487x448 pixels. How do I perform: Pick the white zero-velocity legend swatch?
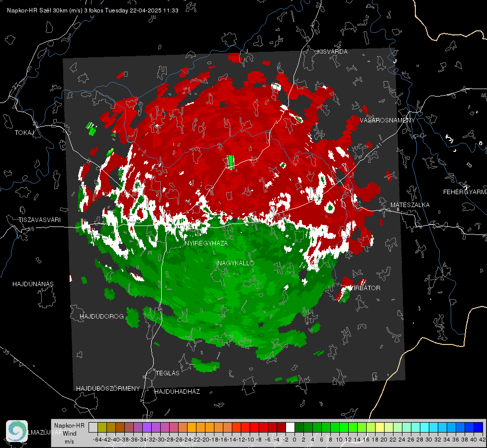290,427
